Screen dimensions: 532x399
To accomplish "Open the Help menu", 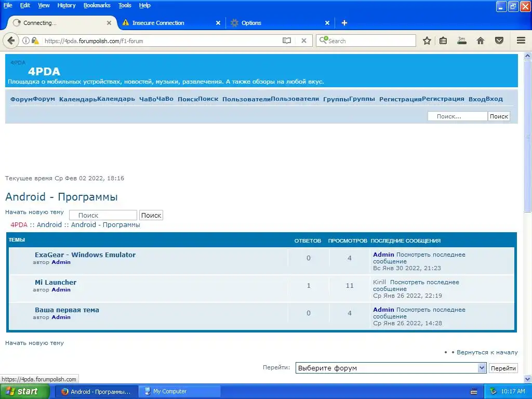I will [x=144, y=5].
